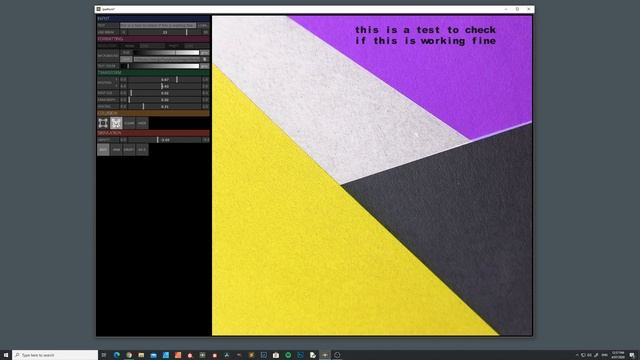This screenshot has width=640, height=360.
Task: Click the green Transform section header
Action: tap(153, 72)
